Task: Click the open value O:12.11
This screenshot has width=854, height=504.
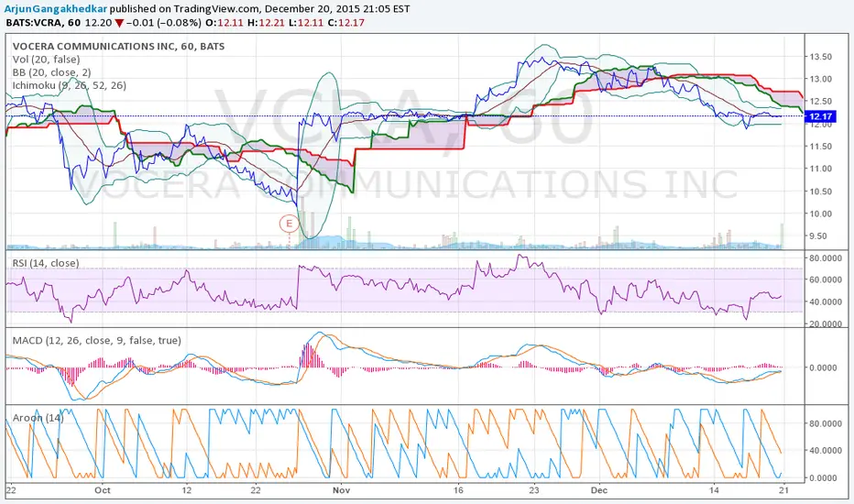Action: (224, 23)
